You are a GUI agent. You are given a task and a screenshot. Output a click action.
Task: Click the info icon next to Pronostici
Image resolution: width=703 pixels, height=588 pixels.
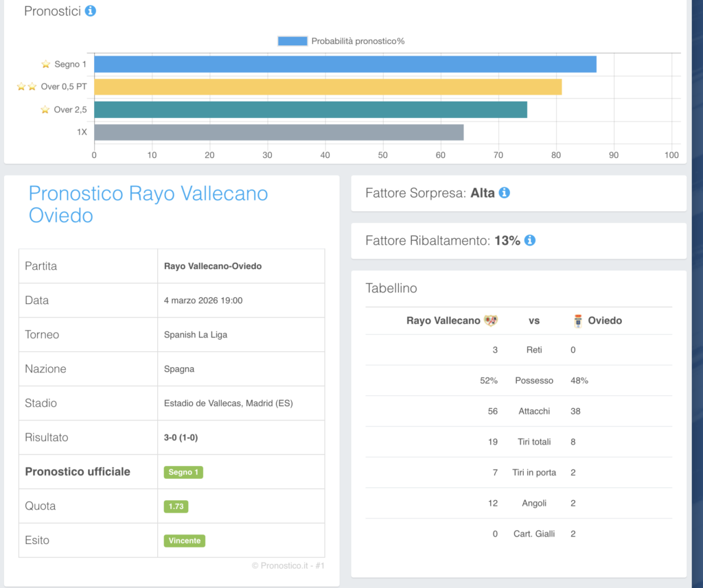[x=90, y=11]
